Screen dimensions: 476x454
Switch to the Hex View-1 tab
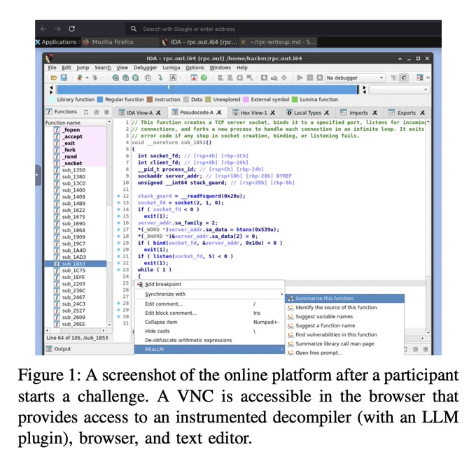[254, 113]
